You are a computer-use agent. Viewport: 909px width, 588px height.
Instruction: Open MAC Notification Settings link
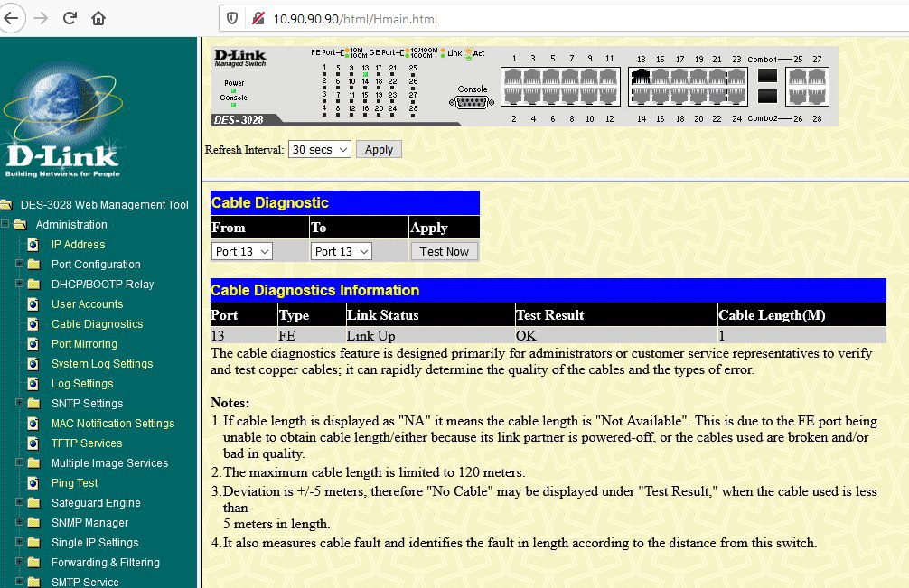112,424
